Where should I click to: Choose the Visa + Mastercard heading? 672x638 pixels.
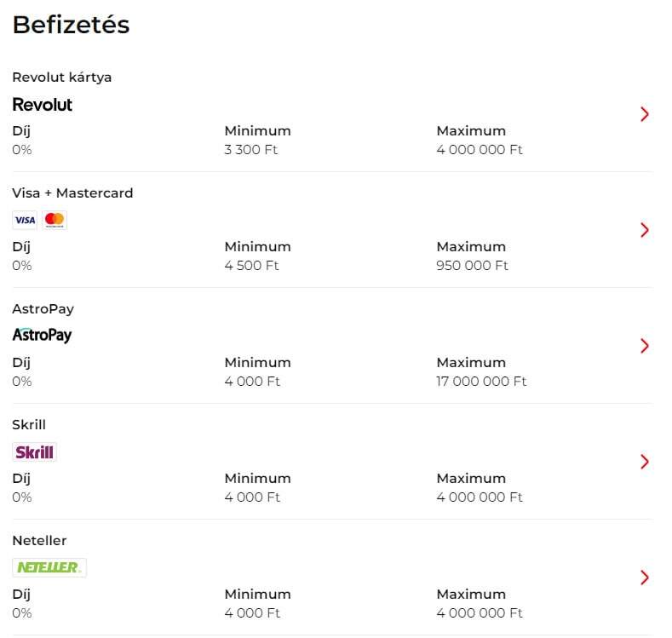[72, 193]
